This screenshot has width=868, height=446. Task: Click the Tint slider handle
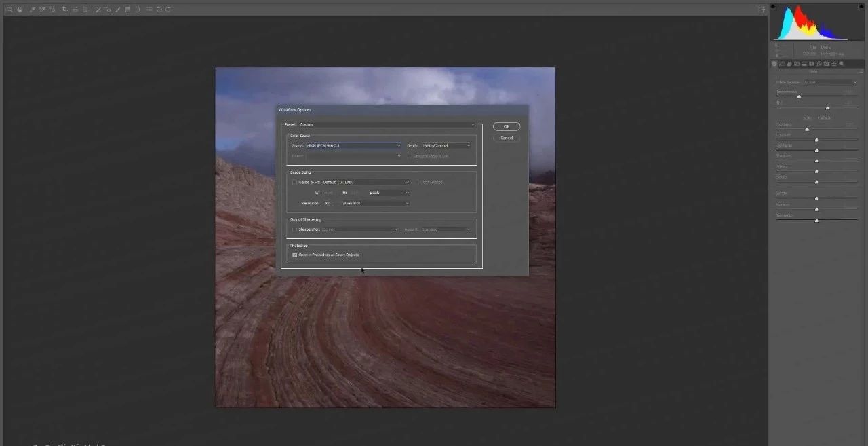point(827,108)
